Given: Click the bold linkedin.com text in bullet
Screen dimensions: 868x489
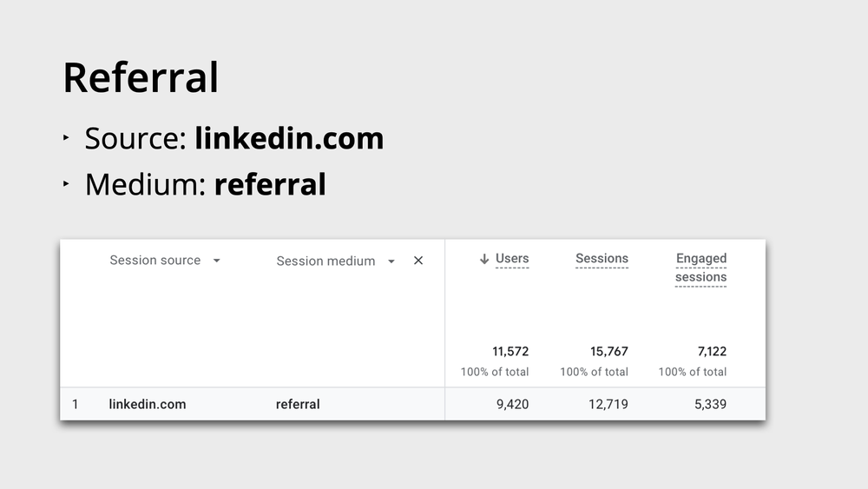Looking at the screenshot, I should [x=289, y=138].
